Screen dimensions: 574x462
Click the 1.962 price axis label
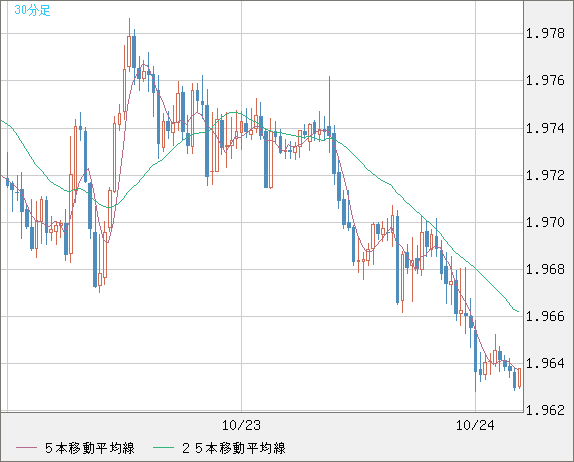click(x=545, y=410)
